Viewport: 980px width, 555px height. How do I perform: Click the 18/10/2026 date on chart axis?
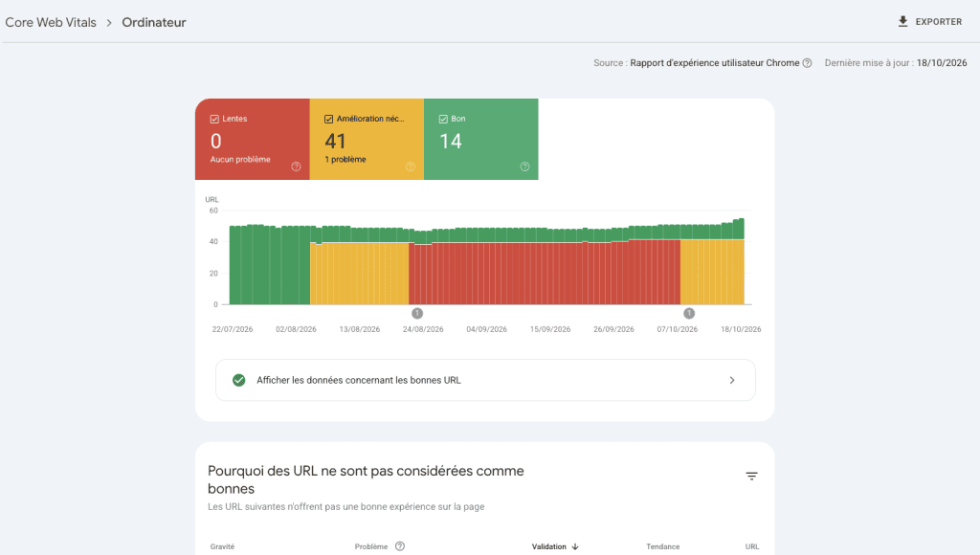741,329
